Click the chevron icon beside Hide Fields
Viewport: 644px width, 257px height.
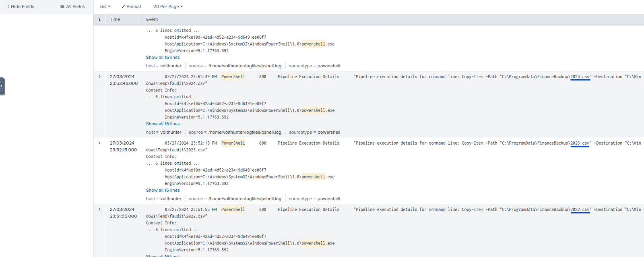point(8,6)
